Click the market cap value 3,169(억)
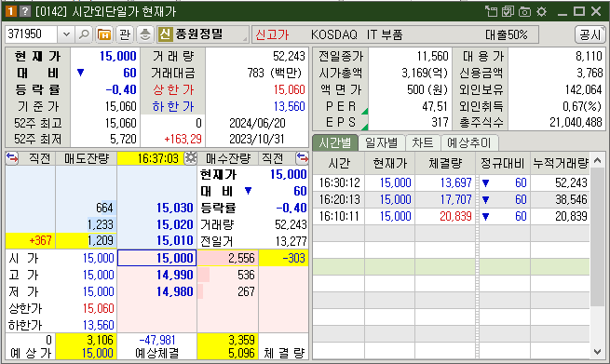 (425, 74)
